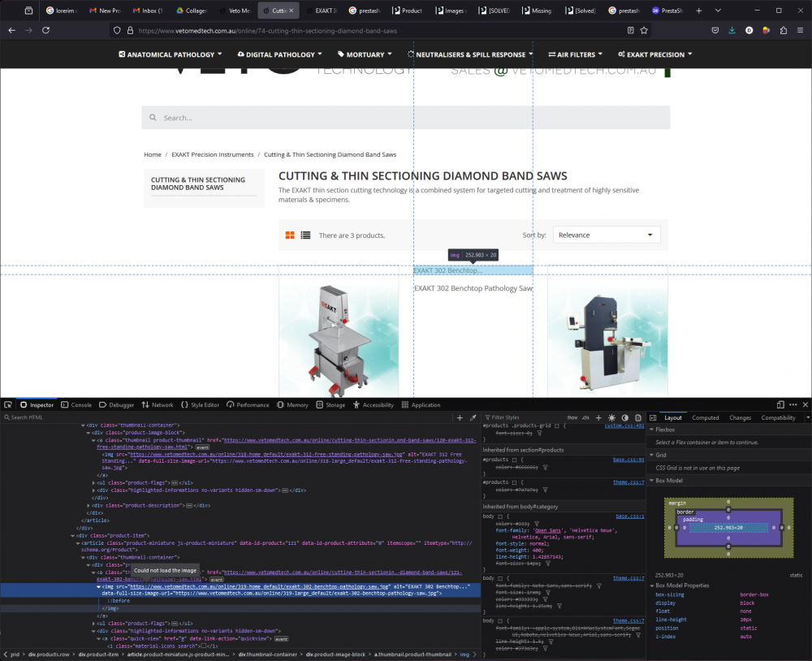812x661 pixels.
Task: Select the element picker tool in DevTools
Action: coord(7,404)
